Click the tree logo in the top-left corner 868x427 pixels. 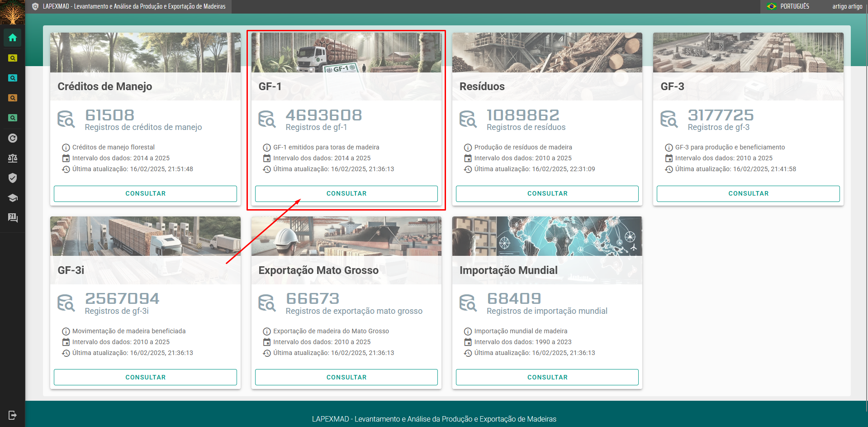13,12
